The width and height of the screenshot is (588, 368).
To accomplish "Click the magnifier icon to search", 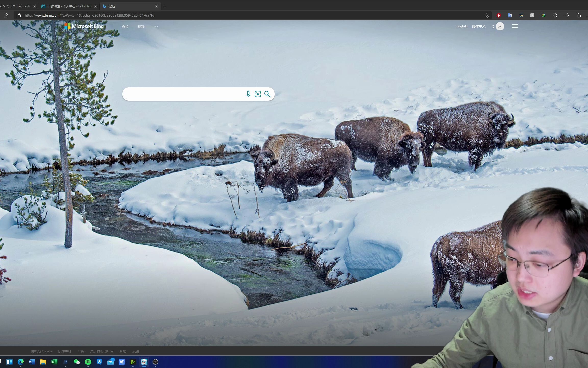I will (x=267, y=94).
